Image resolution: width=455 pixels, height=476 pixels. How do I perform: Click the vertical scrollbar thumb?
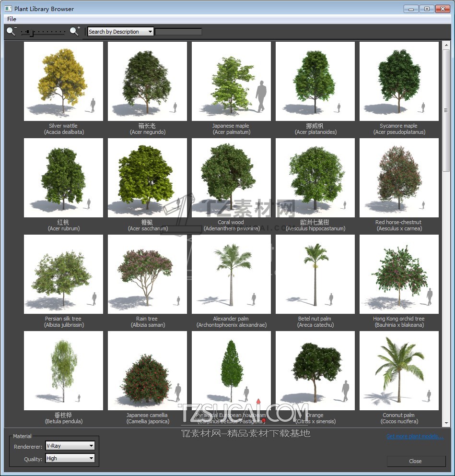(446, 110)
